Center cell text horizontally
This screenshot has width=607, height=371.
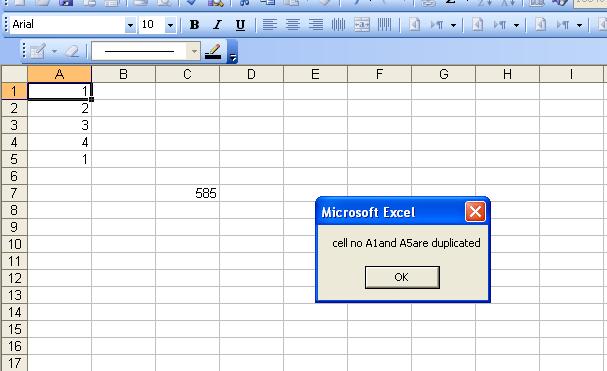point(293,25)
